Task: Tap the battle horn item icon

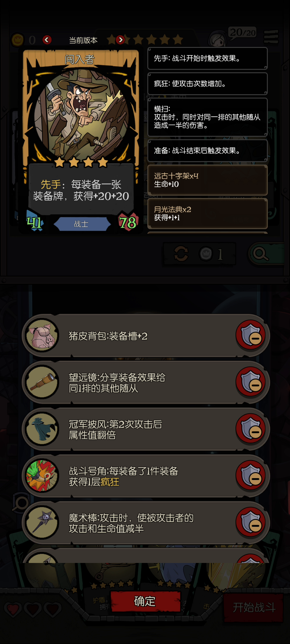Action: point(42,476)
